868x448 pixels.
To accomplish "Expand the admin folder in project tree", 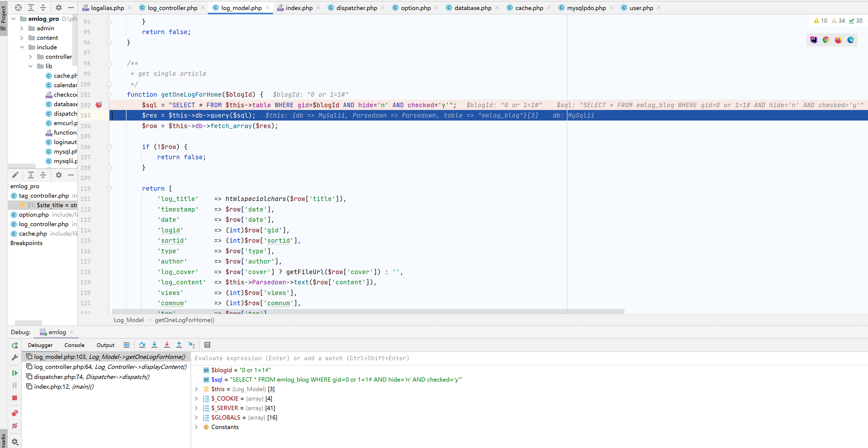I will [22, 28].
